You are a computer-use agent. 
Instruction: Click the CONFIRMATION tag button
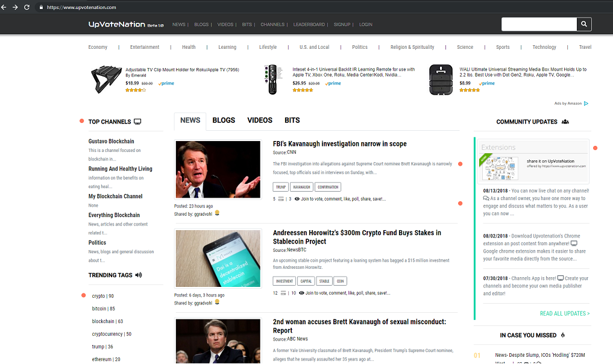pos(328,187)
